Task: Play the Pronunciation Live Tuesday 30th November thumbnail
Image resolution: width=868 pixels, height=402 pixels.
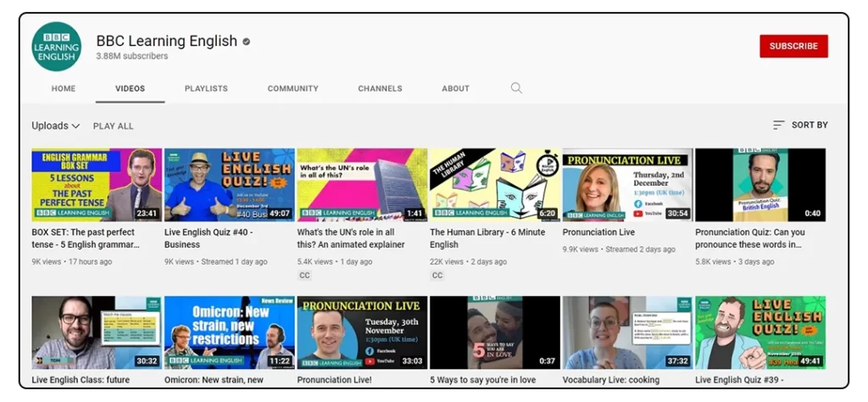Action: pos(362,332)
